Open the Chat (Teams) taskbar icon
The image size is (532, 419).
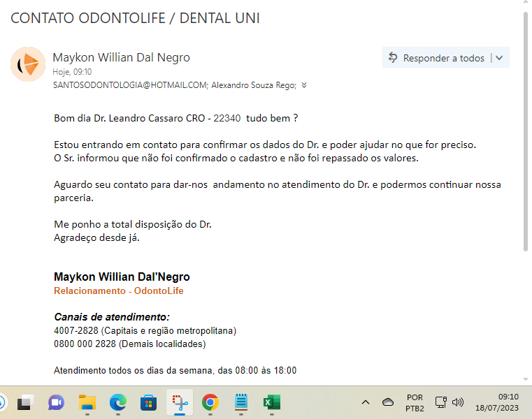coord(57,402)
